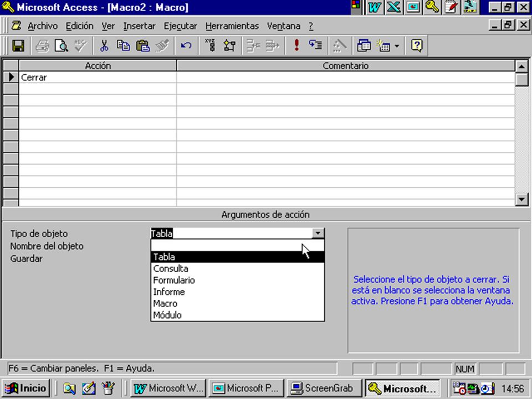Click the Delete Rows toolbar icon
Image resolution: width=532 pixels, height=399 pixels.
[x=272, y=45]
